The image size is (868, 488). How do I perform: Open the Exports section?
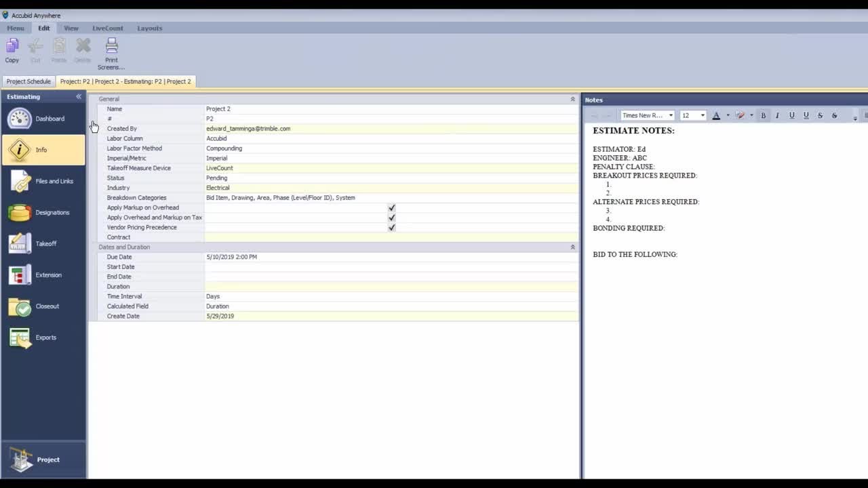click(43, 337)
